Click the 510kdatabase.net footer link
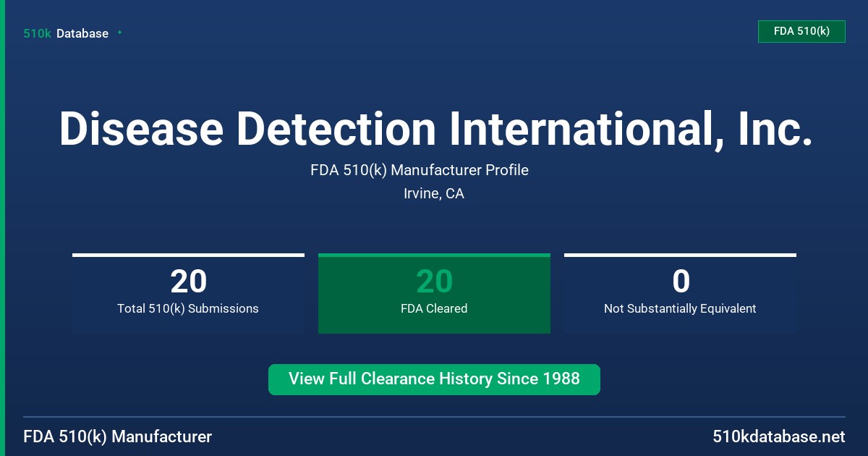The image size is (868, 456). (x=778, y=436)
